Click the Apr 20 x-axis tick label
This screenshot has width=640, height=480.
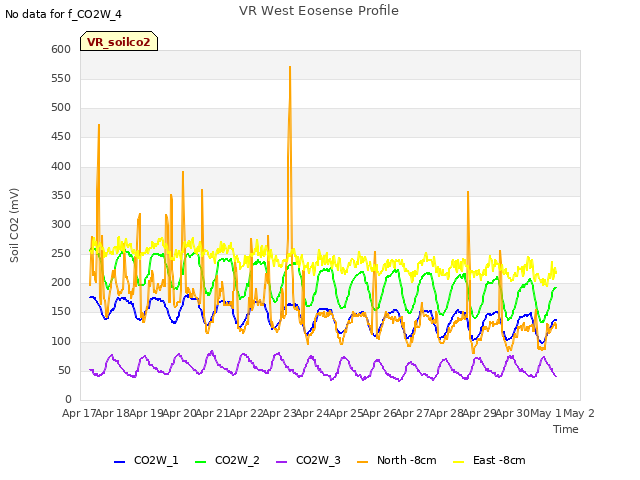coord(179,413)
